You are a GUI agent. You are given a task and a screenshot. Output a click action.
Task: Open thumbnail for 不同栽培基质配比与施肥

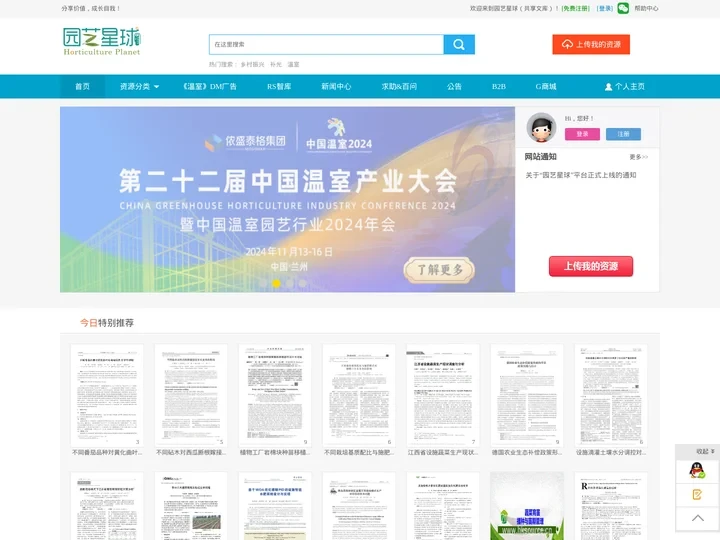[359, 395]
